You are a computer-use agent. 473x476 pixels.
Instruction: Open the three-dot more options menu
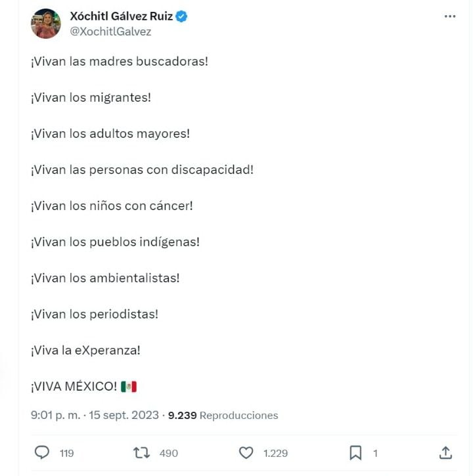tap(449, 16)
